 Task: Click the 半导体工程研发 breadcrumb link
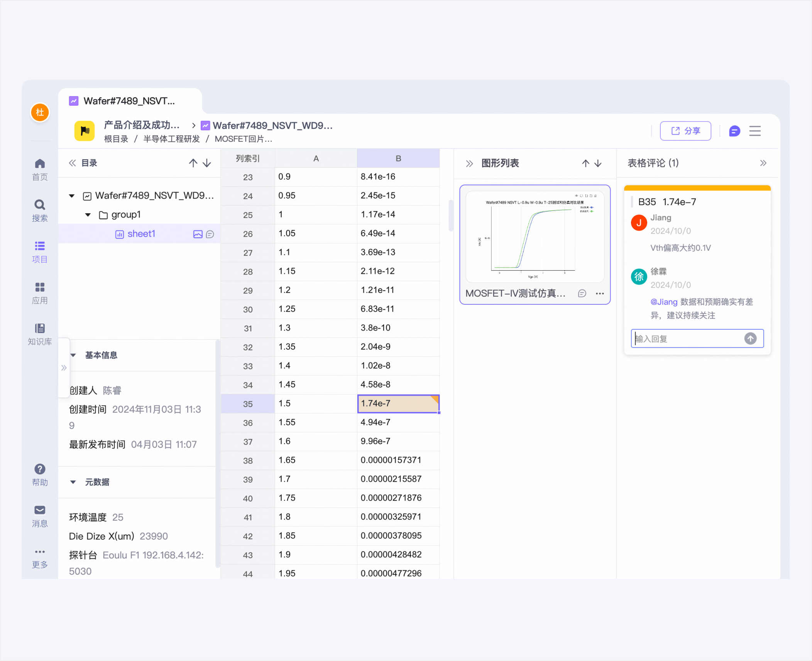coord(171,139)
